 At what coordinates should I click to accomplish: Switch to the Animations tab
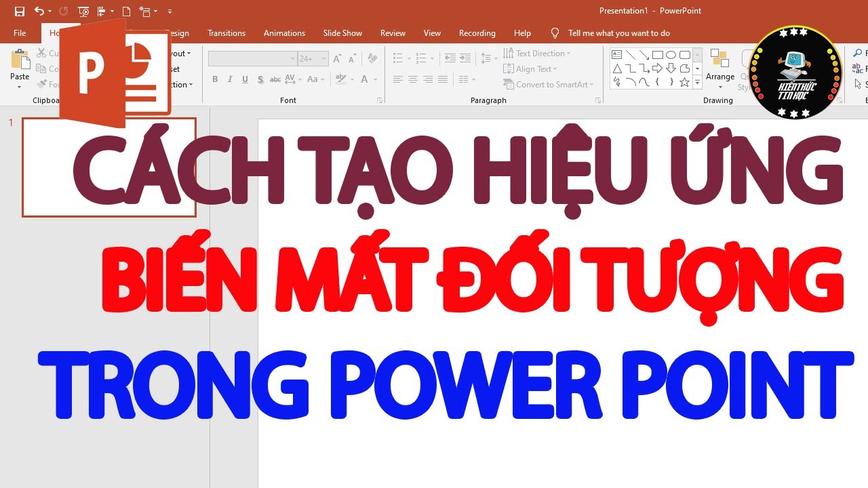284,33
